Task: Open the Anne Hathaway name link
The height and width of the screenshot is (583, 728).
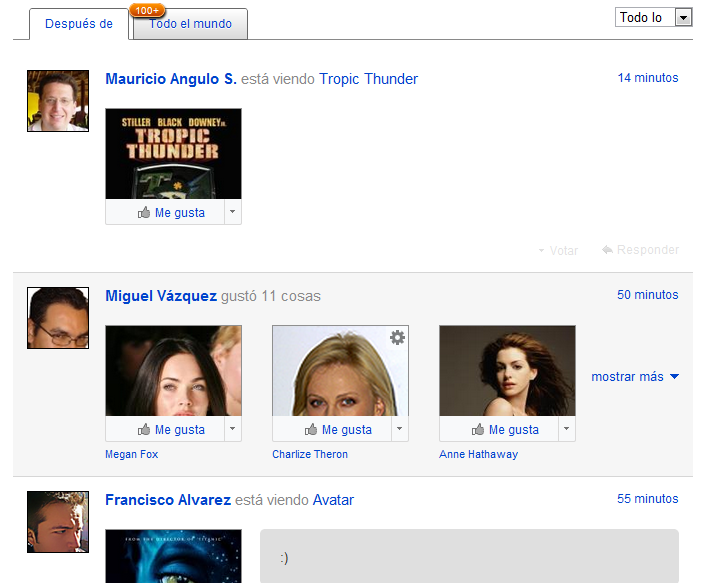Action: coord(479,454)
